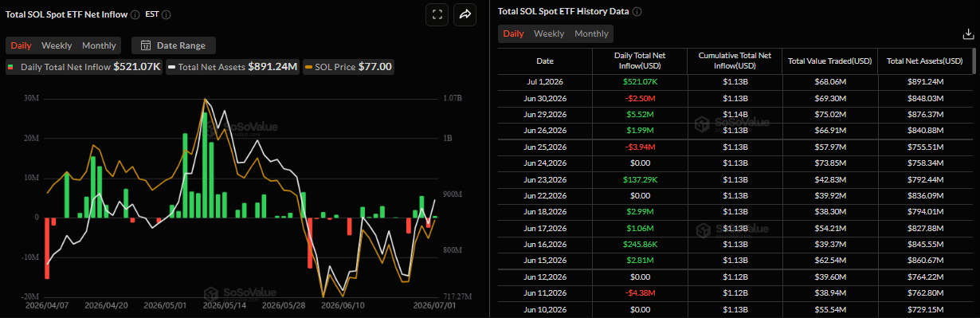
Task: Toggle Daily Total Net Inflow series
Action: (84, 67)
